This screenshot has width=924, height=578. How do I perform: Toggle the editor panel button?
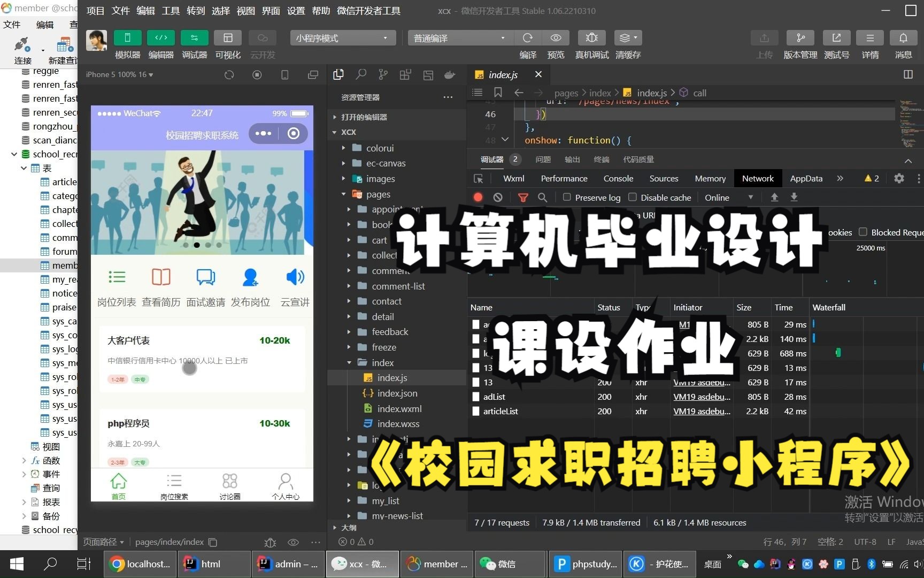pyautogui.click(x=161, y=38)
